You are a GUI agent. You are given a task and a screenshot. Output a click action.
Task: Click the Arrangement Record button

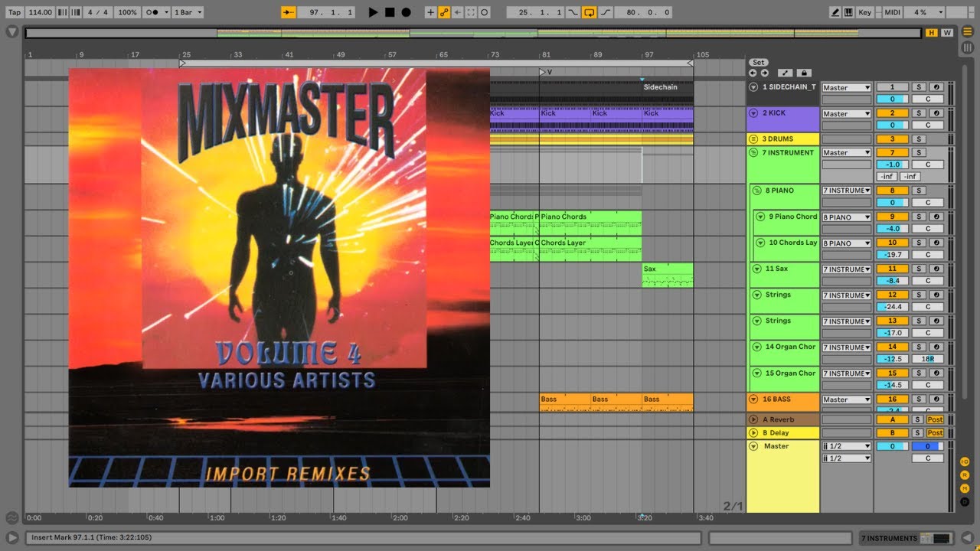(x=407, y=12)
